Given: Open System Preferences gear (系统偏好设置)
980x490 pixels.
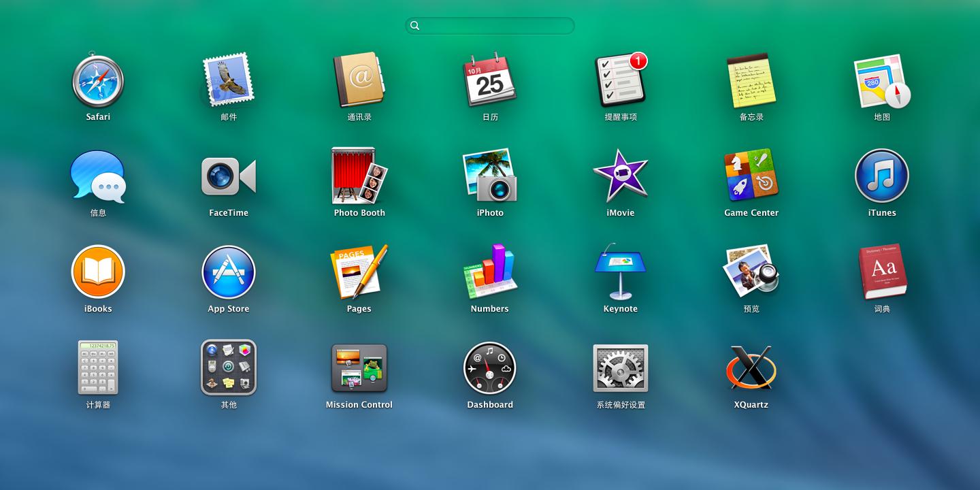Looking at the screenshot, I should click(621, 368).
